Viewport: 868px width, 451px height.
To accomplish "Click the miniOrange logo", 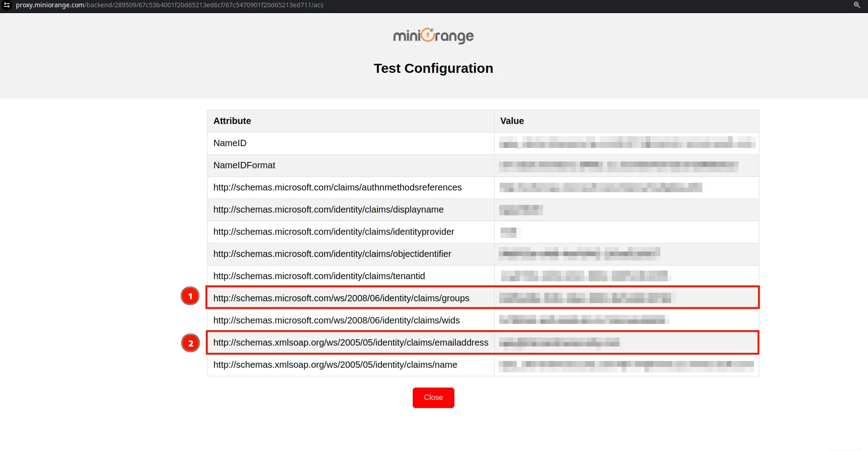I will pyautogui.click(x=433, y=36).
